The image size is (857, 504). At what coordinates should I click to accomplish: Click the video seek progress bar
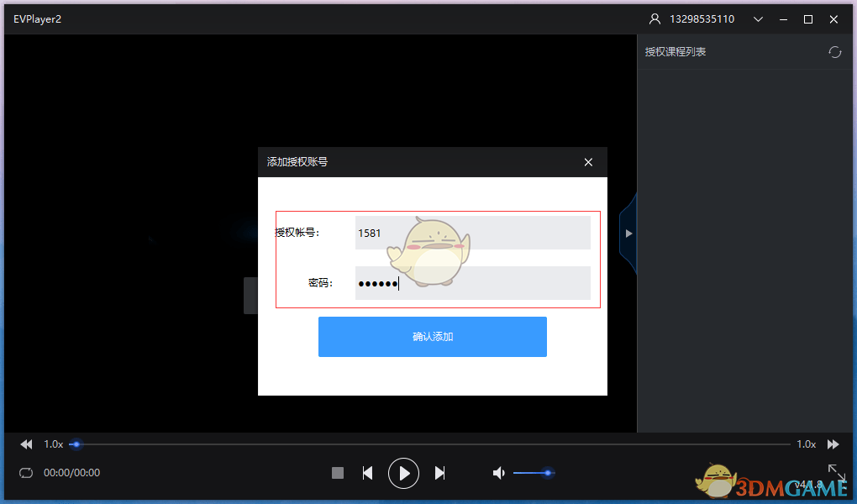click(420, 444)
